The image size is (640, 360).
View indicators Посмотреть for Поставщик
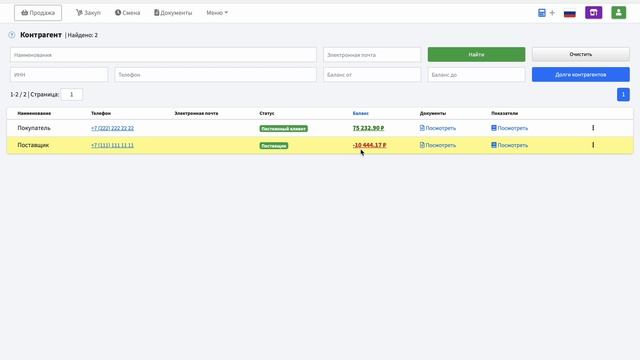pos(509,145)
